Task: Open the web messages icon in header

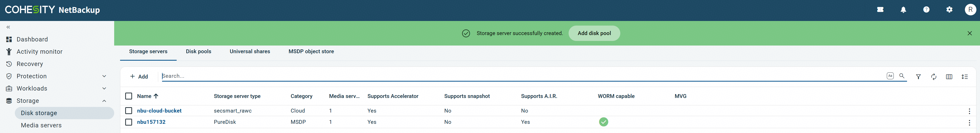Action: click(x=880, y=10)
